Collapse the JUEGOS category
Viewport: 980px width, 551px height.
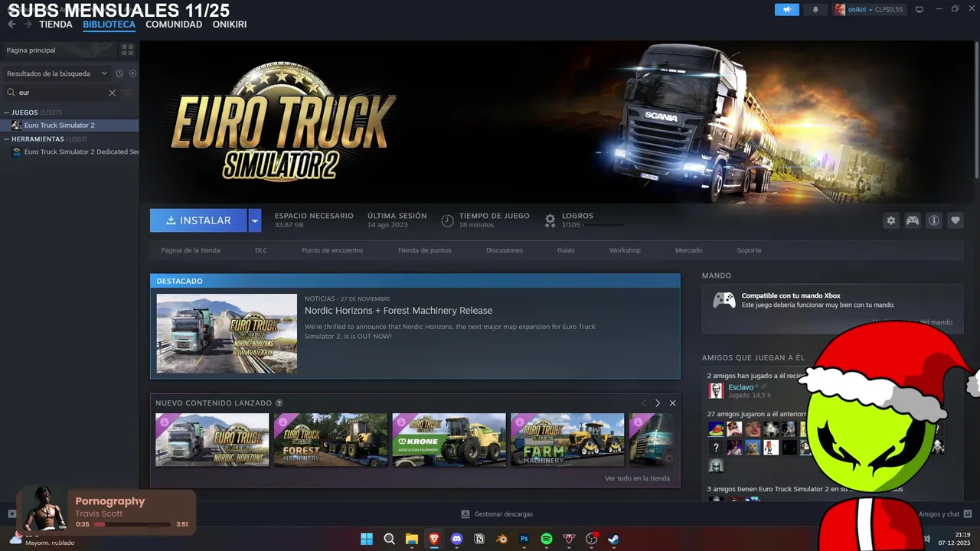[7, 112]
